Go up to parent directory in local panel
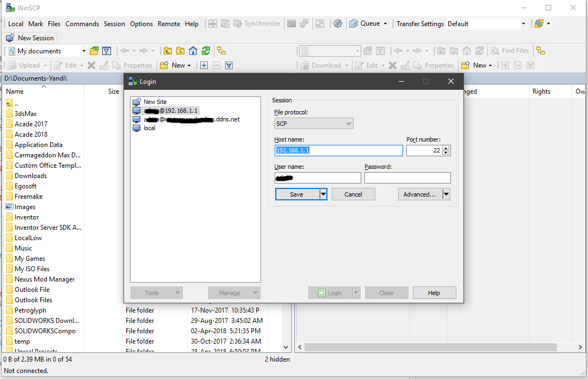The width and height of the screenshot is (588, 379). (168, 51)
